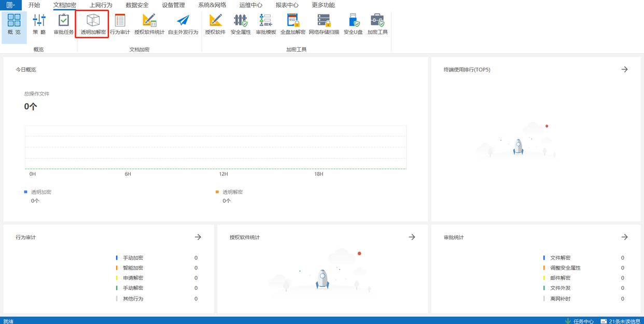
Task: Click the 行为审计 ribbon icon
Action: [120, 24]
